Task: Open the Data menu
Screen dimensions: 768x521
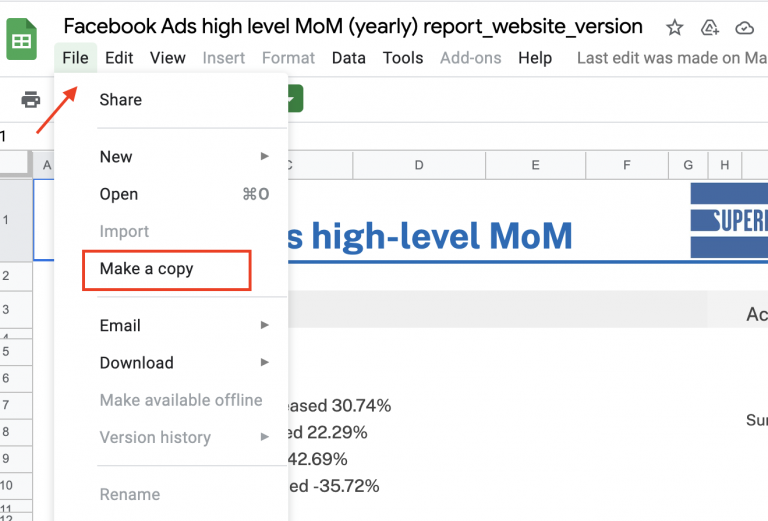Action: tap(348, 58)
